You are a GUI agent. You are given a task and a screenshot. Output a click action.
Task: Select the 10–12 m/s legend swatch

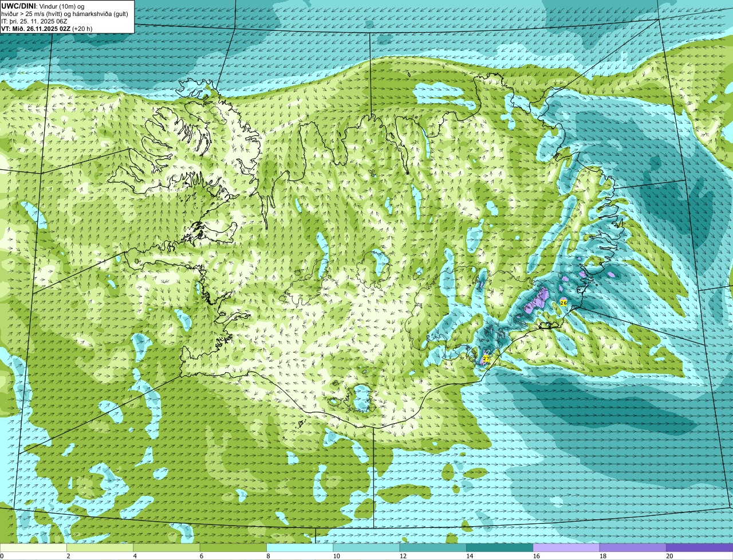pyautogui.click(x=366, y=547)
